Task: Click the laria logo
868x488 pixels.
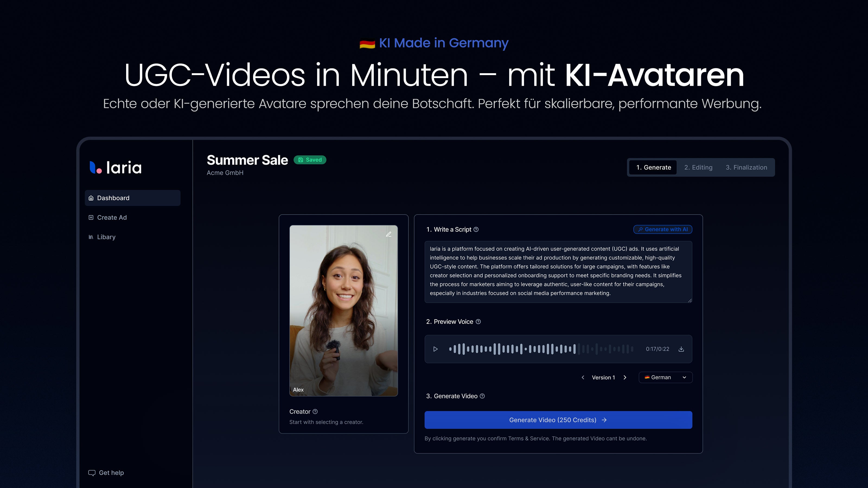Action: (116, 167)
